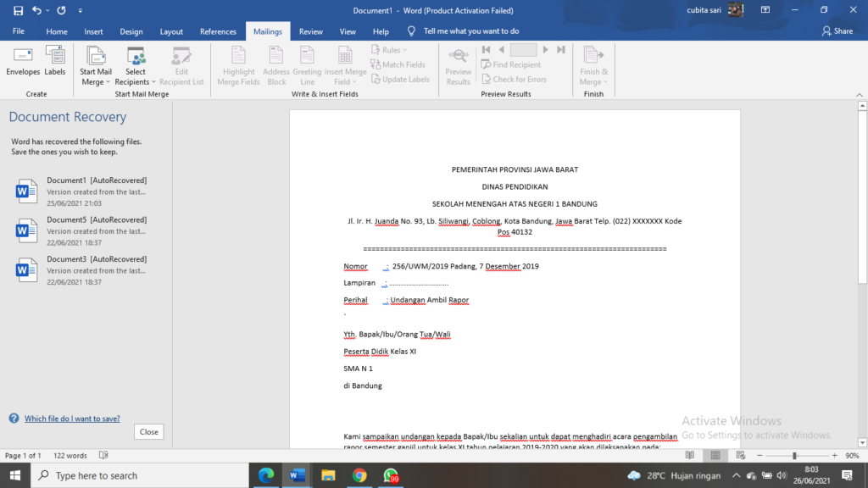Click Update Labels
The height and width of the screenshot is (488, 868).
pos(400,79)
